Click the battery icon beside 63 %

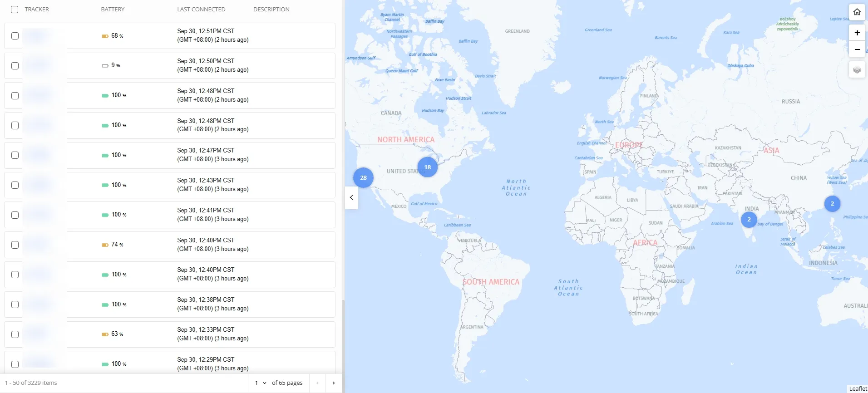[105, 334]
